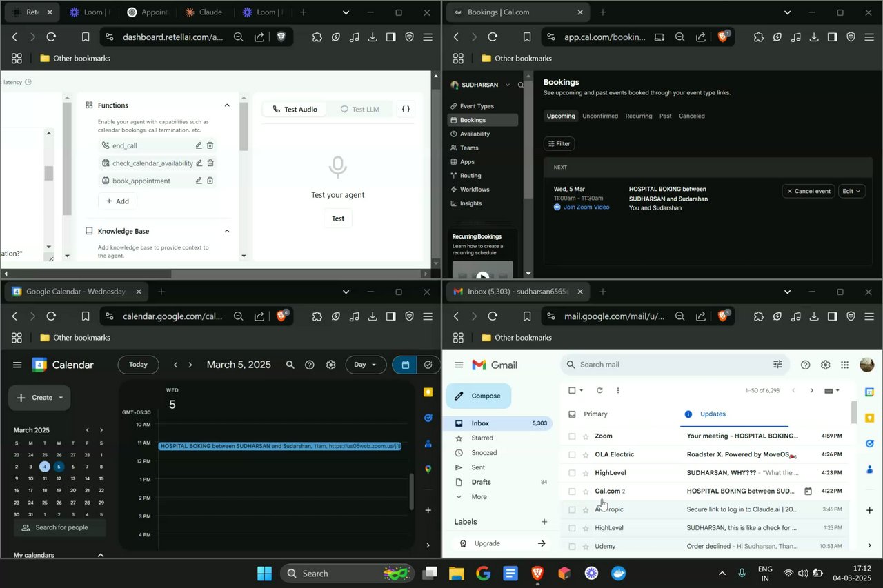This screenshot has width=883, height=588.
Task: Star the Cal.com email
Action: [x=586, y=491]
